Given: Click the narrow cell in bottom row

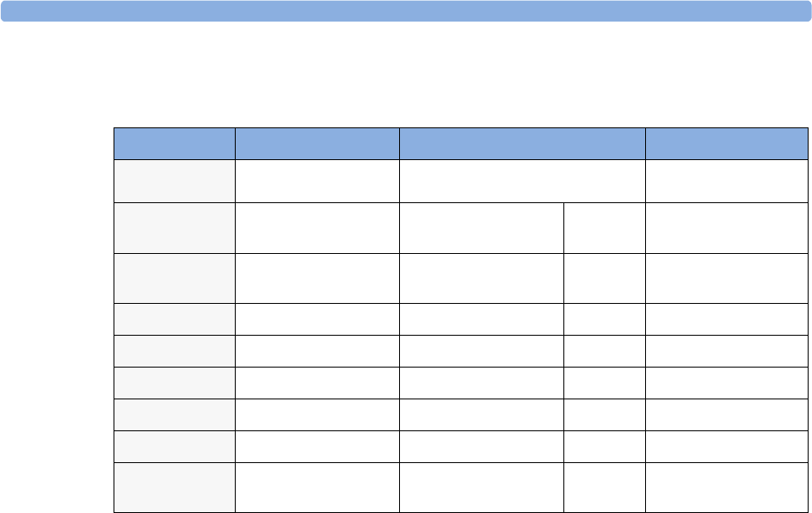Looking at the screenshot, I should pos(605,488).
